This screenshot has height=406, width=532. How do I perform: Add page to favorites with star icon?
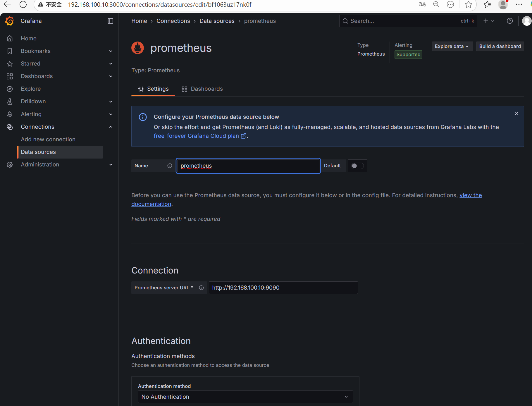(x=469, y=4)
